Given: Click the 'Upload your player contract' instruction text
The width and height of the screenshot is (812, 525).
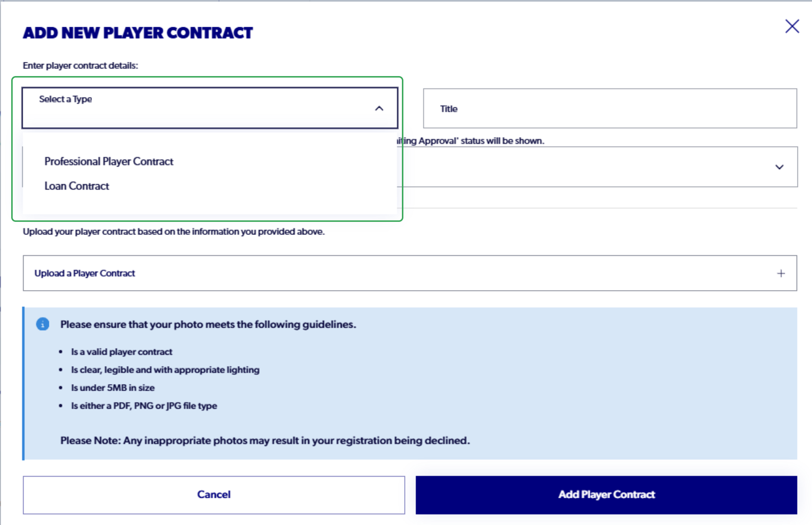Looking at the screenshot, I should pyautogui.click(x=174, y=232).
